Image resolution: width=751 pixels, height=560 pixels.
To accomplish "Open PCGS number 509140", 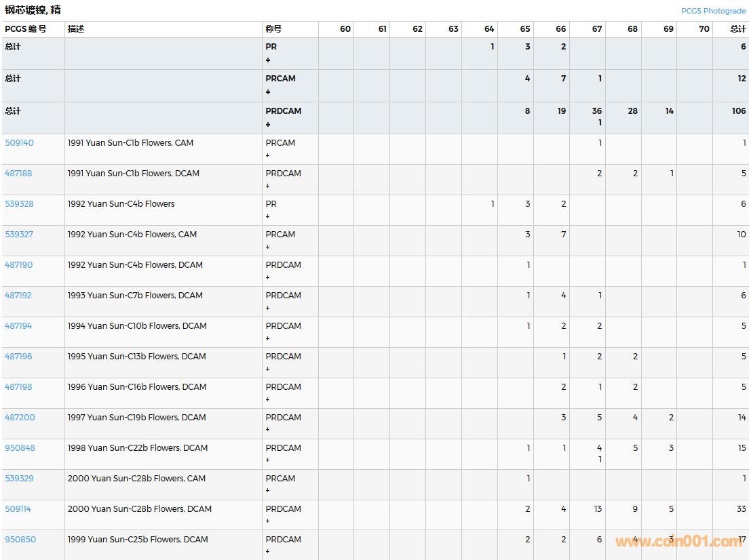I will (19, 143).
